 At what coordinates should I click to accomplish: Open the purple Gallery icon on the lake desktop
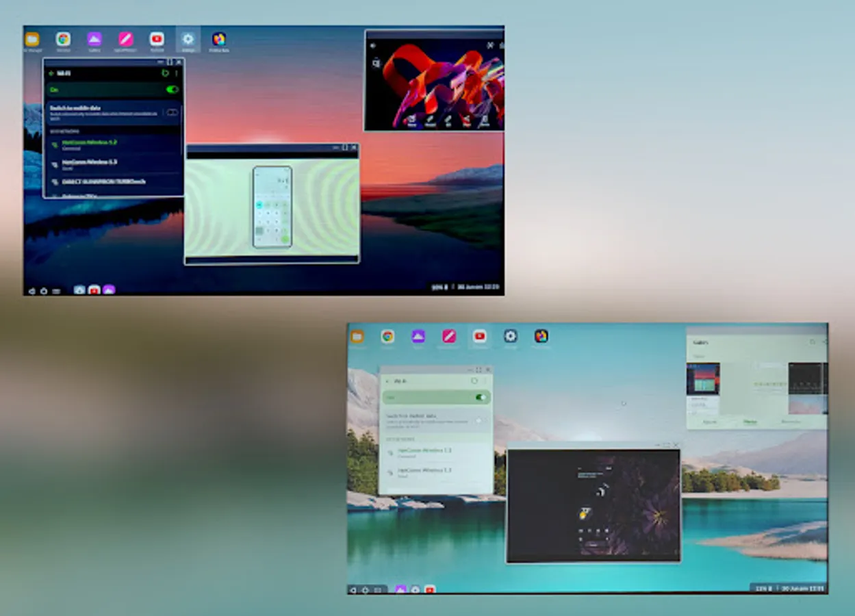pyautogui.click(x=418, y=336)
